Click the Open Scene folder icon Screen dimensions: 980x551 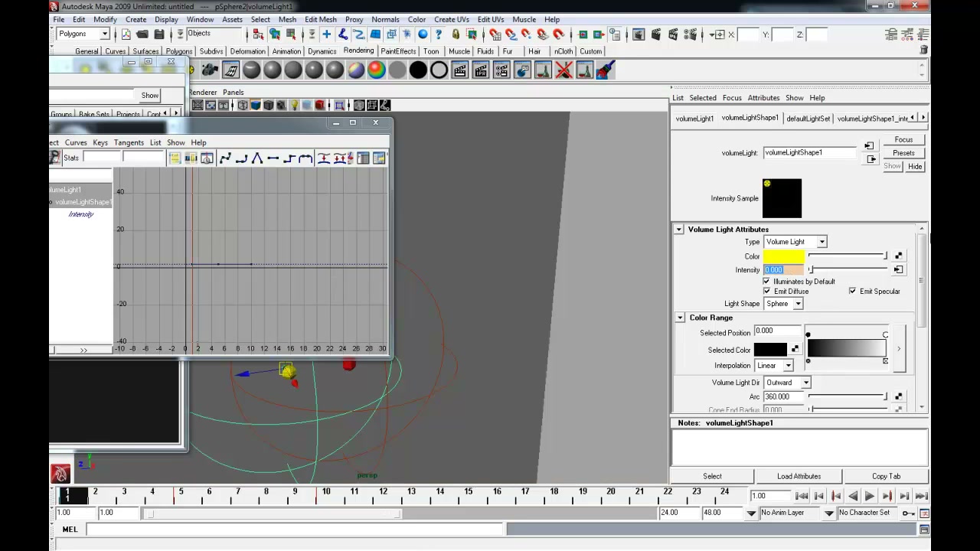click(142, 34)
